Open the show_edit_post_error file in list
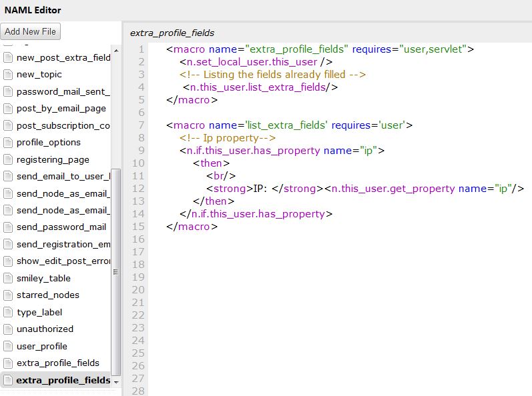The height and width of the screenshot is (396, 532). [63, 261]
